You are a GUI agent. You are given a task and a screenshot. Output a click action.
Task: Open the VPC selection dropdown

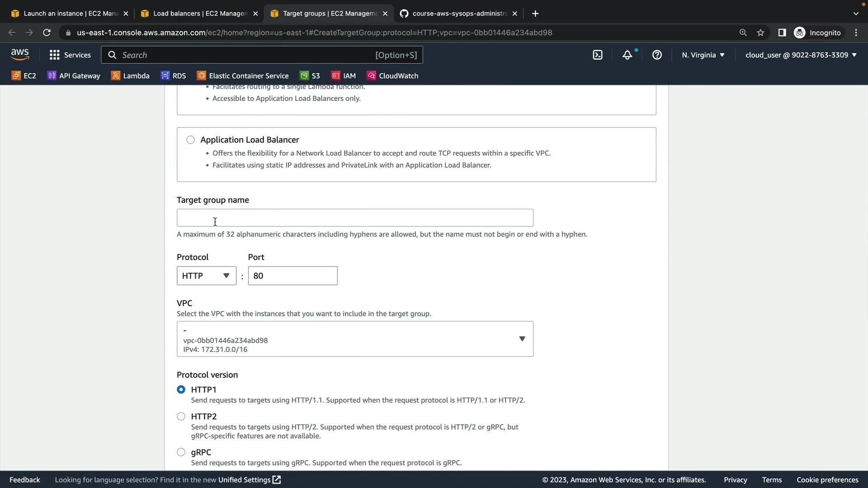pos(355,339)
